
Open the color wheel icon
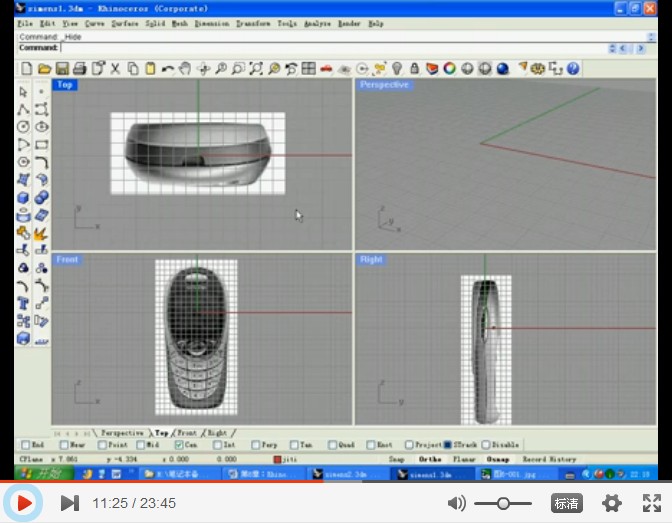tap(450, 69)
